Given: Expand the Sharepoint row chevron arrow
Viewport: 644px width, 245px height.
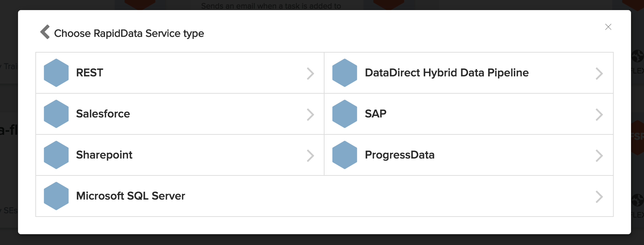Looking at the screenshot, I should (310, 156).
